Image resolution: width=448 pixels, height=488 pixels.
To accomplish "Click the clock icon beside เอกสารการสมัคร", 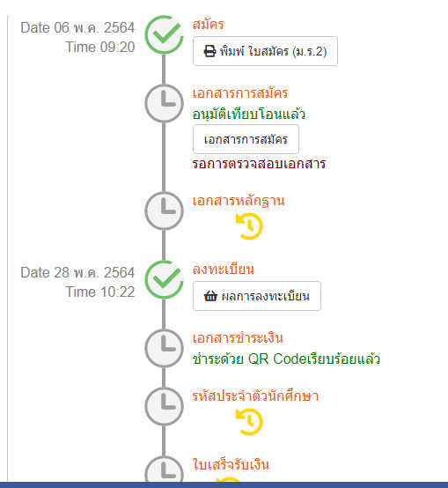I will point(165,103).
